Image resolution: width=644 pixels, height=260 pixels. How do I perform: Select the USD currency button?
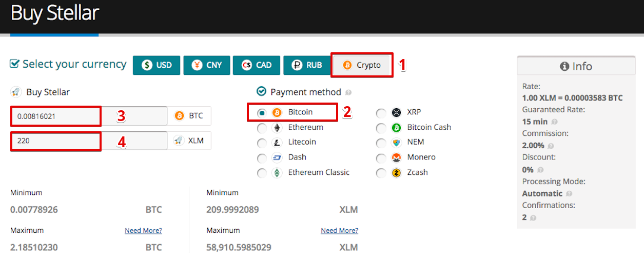pyautogui.click(x=157, y=65)
